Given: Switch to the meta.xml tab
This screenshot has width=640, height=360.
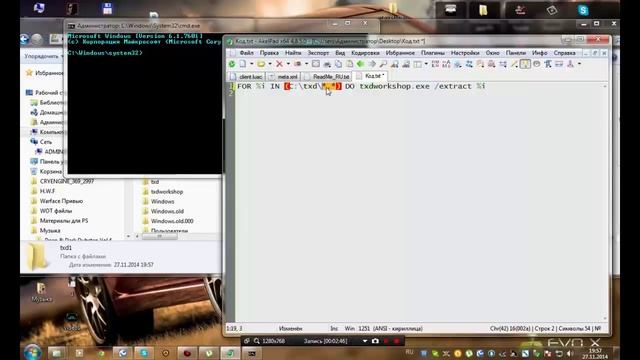Looking at the screenshot, I should 283,76.
